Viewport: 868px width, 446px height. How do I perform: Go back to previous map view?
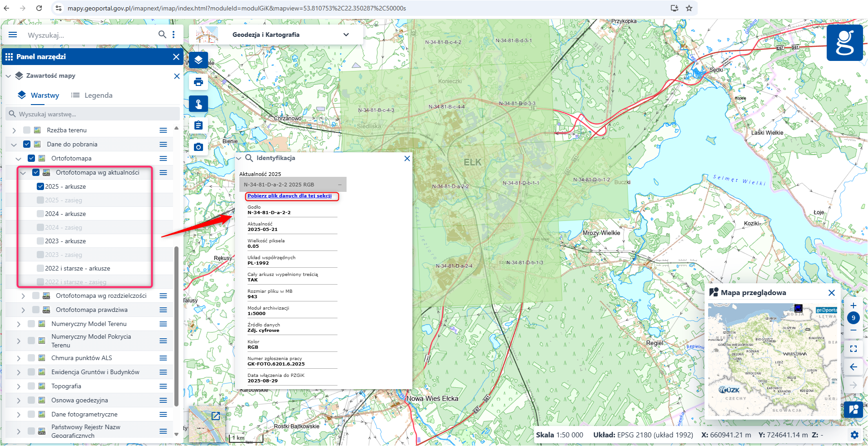point(853,367)
